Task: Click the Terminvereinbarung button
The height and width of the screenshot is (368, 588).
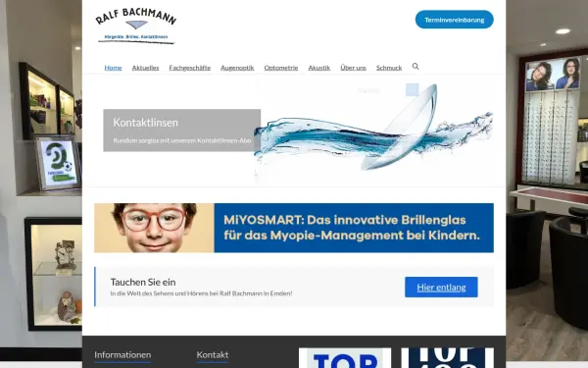Action: click(x=454, y=20)
